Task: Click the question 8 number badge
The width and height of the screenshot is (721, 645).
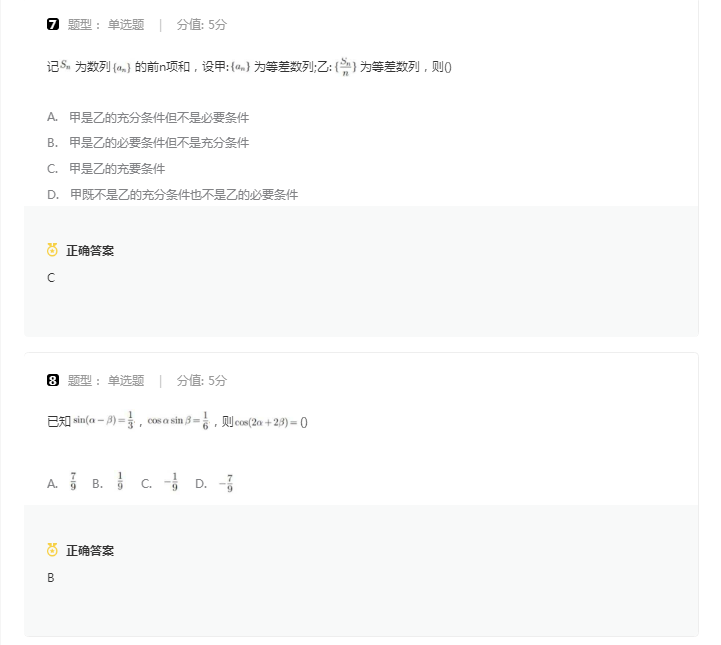Action: [x=53, y=380]
